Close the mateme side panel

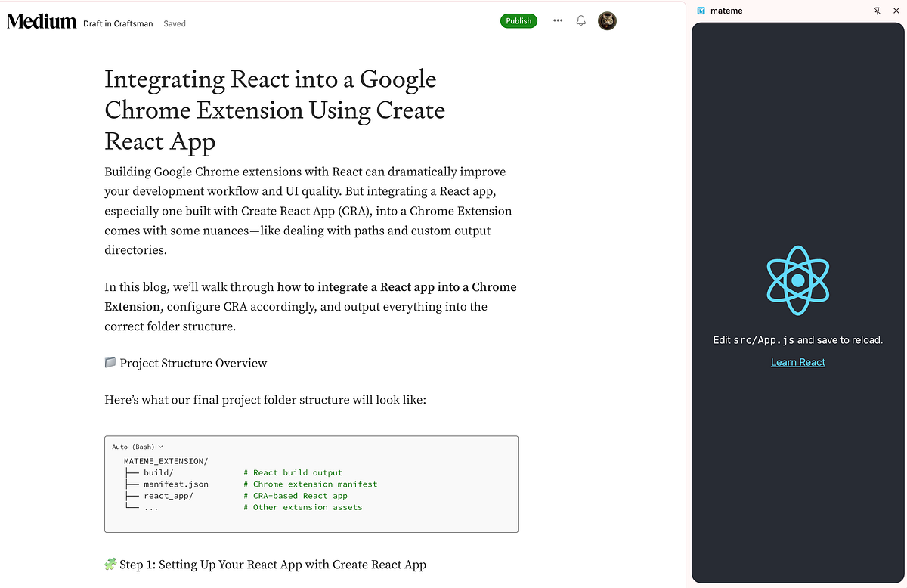point(896,11)
